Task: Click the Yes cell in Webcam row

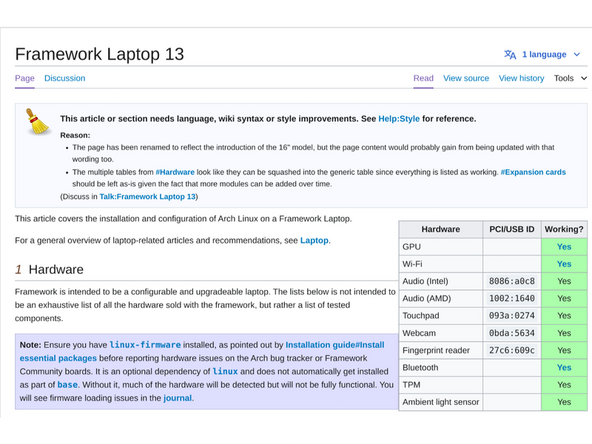Action: coord(564,333)
